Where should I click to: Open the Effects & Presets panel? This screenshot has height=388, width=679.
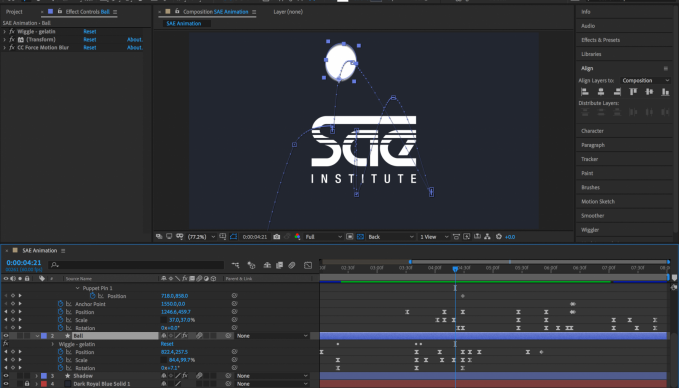[x=600, y=40]
